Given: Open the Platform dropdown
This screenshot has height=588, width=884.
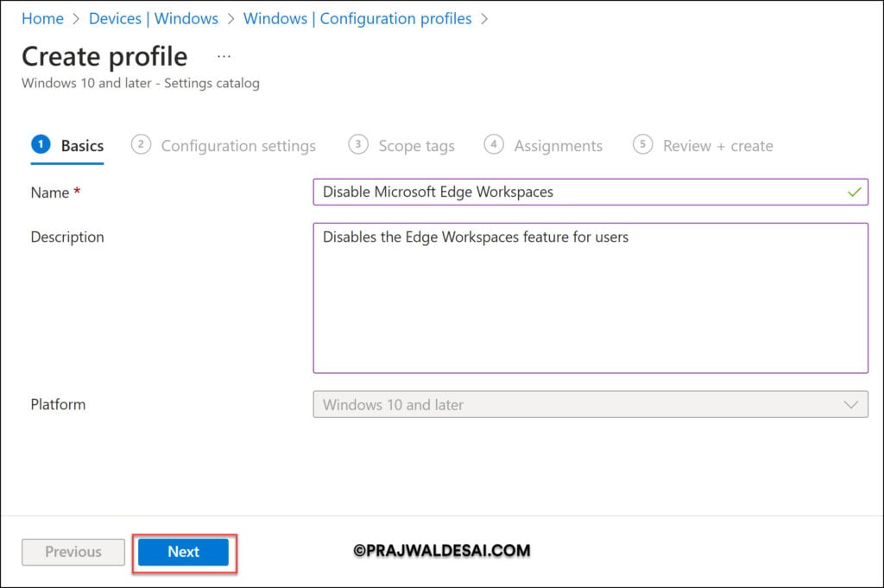Looking at the screenshot, I should click(590, 405).
